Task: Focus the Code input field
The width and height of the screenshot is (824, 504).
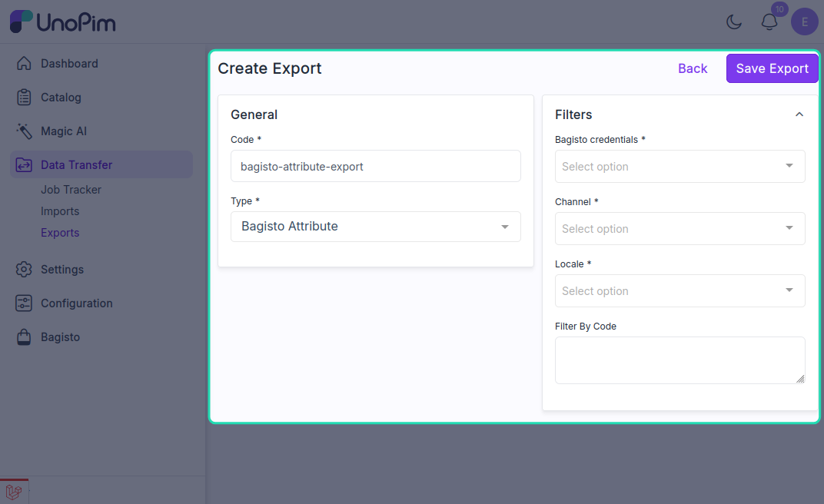Action: coord(376,167)
